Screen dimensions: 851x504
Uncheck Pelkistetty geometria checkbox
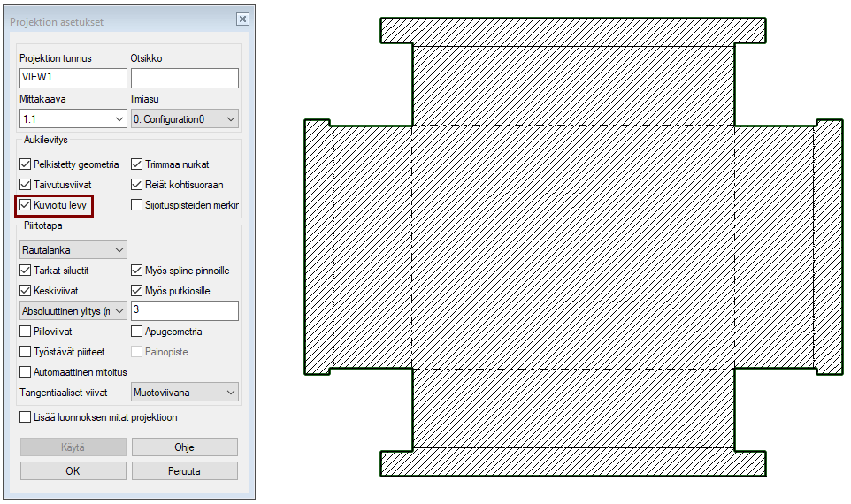[26, 164]
